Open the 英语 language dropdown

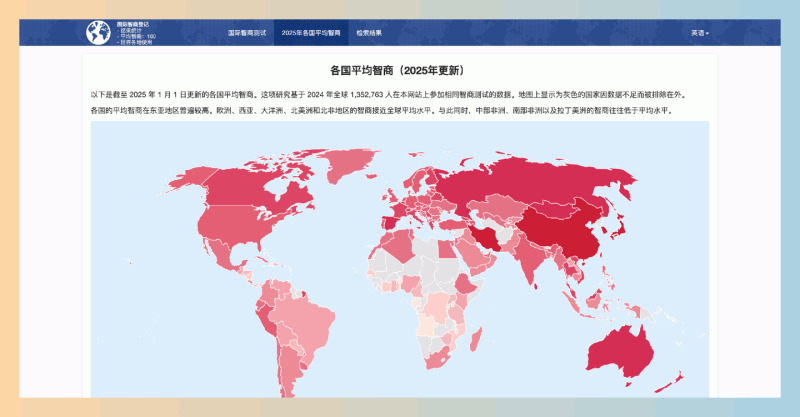point(700,33)
